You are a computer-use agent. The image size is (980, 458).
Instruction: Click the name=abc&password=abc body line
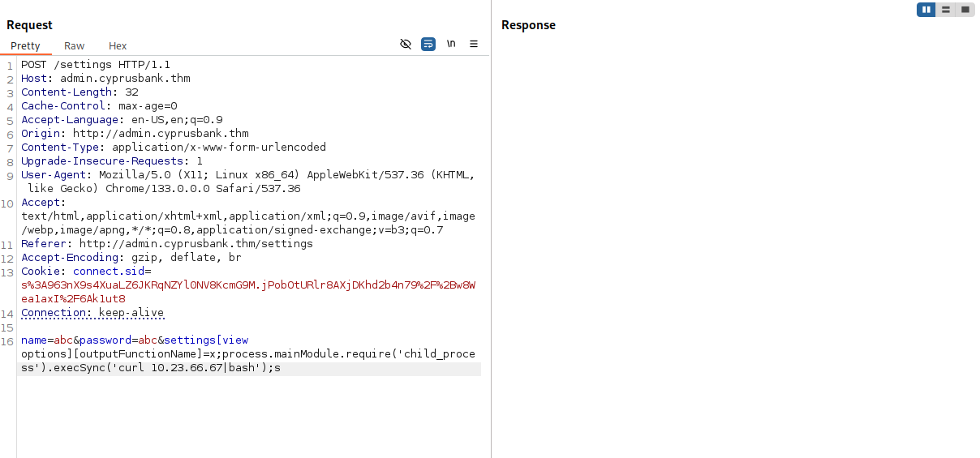pos(135,340)
